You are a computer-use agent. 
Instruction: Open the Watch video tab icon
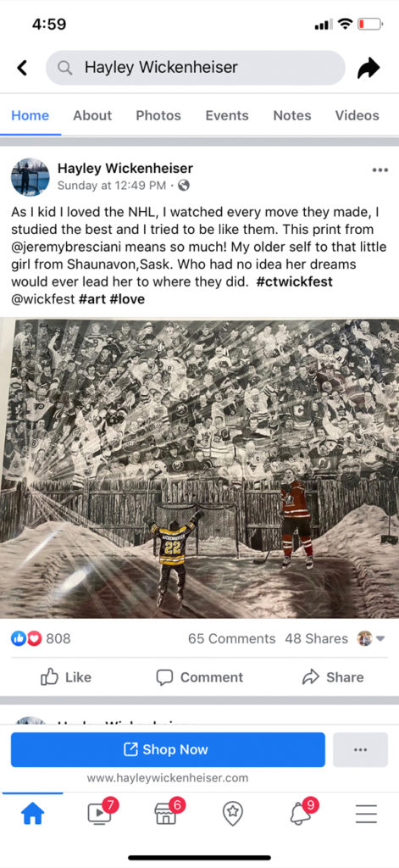click(100, 813)
